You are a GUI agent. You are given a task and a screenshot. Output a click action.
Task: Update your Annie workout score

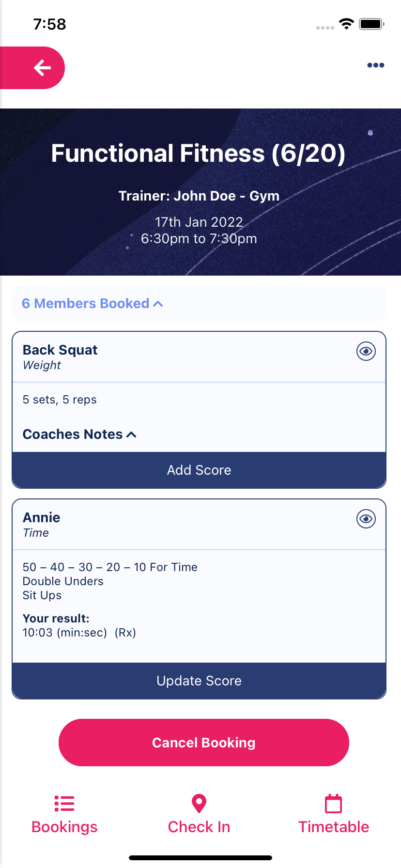199,681
